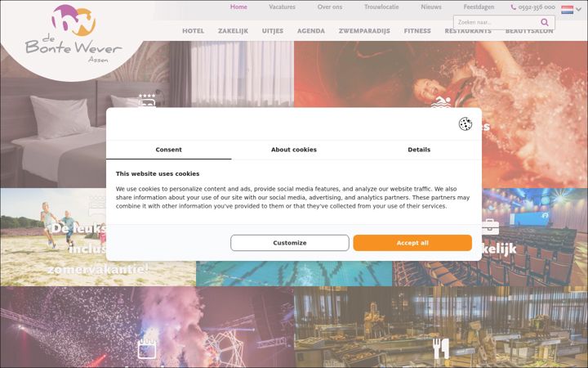
Task: Click the Dutch flag language icon
Action: click(567, 10)
